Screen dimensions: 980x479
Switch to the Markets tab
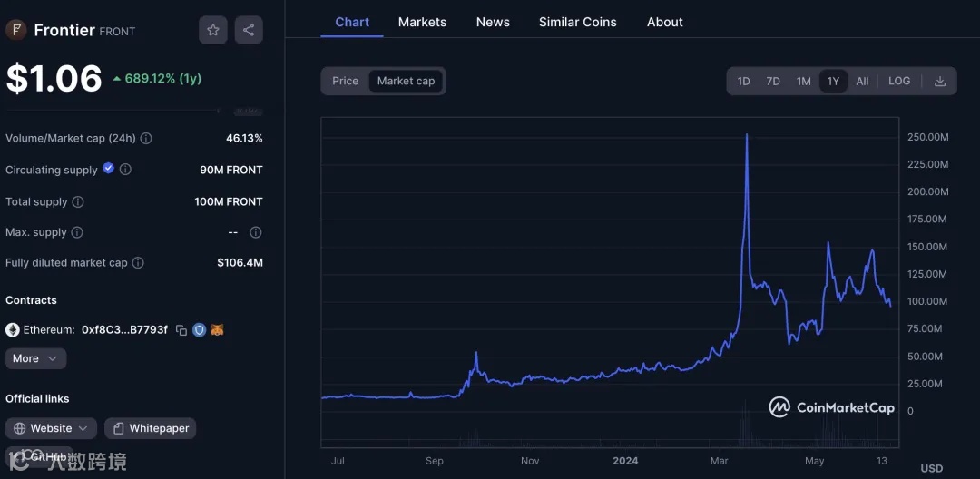click(x=422, y=22)
